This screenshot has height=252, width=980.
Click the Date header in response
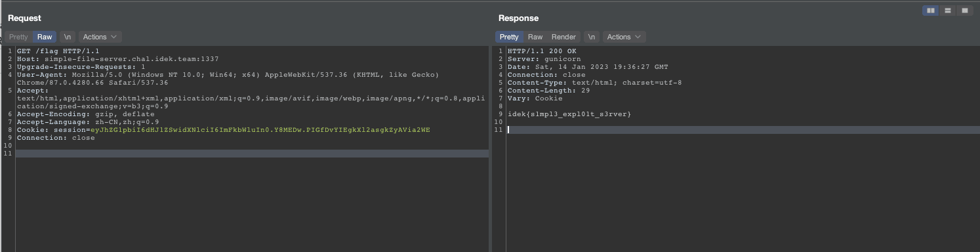coord(588,67)
